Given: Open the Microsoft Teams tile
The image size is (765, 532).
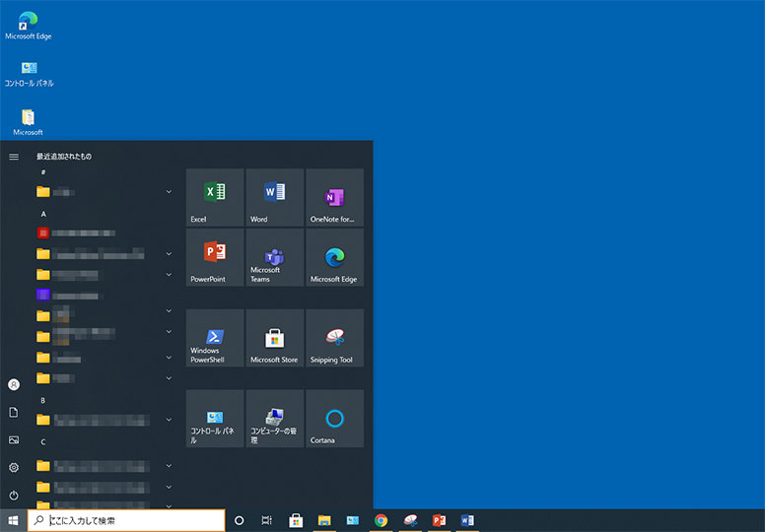Looking at the screenshot, I should click(x=275, y=257).
